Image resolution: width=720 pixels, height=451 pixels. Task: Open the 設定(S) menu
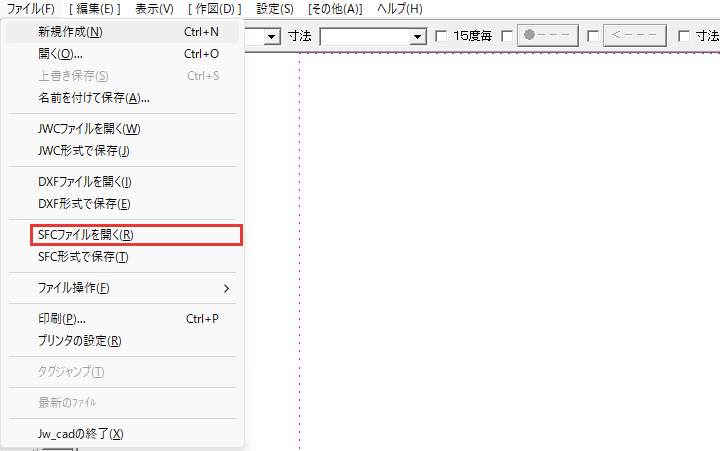pyautogui.click(x=275, y=9)
